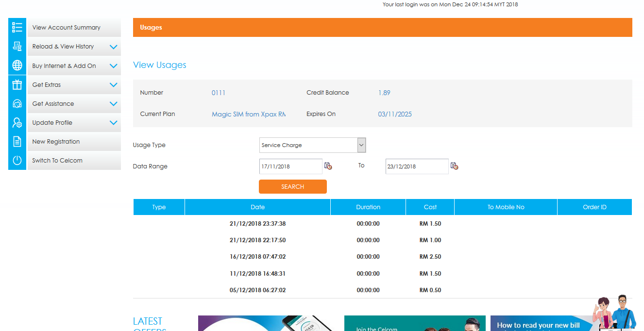Viewport: 644px width, 331px height.
Task: Click the reload and history icon
Action: pos(17,47)
